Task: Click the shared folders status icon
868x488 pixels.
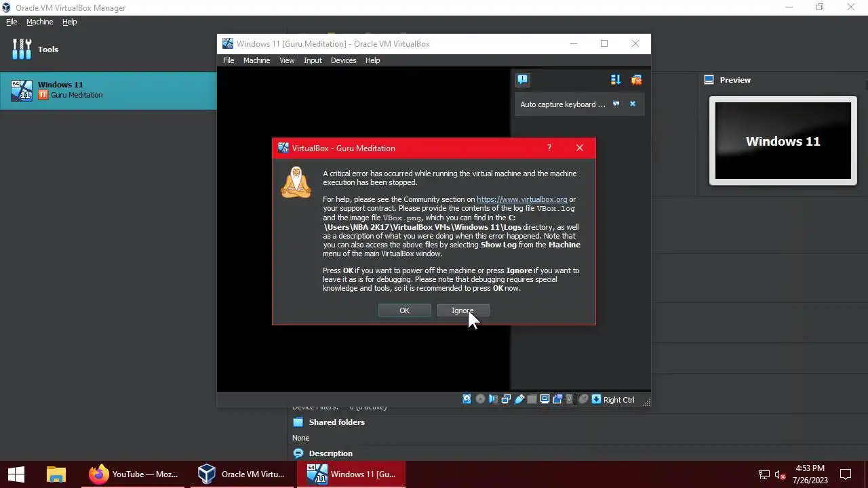Action: tap(532, 399)
